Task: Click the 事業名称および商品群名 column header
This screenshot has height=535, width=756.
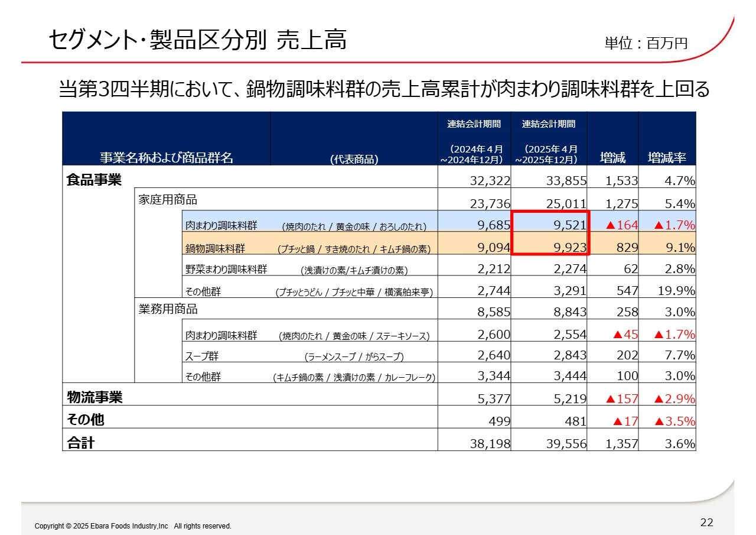Action: pyautogui.click(x=166, y=158)
